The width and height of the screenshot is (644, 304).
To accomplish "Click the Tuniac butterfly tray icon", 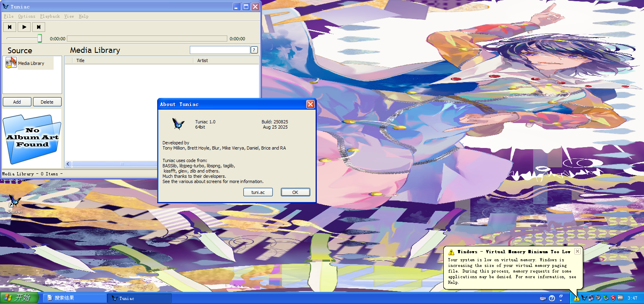I will (x=584, y=298).
